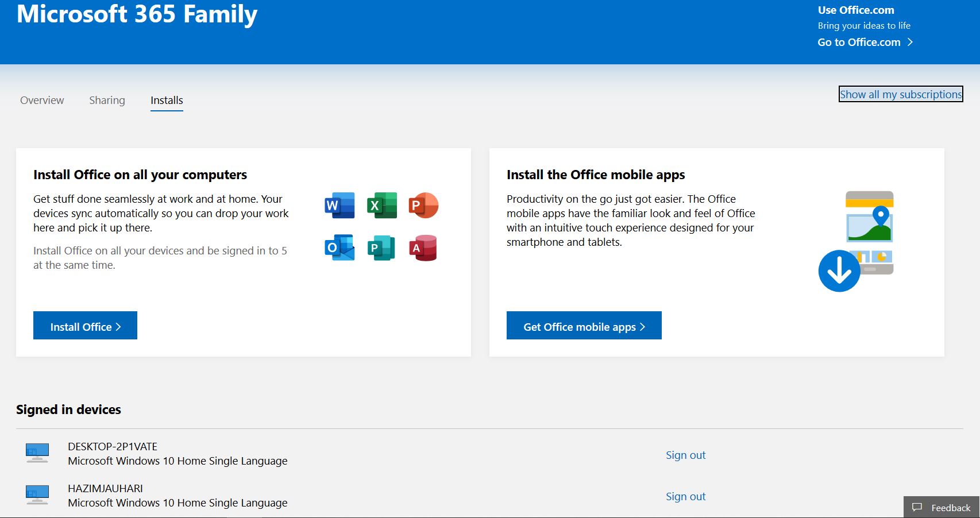
Task: Click the Excel app icon
Action: (382, 205)
